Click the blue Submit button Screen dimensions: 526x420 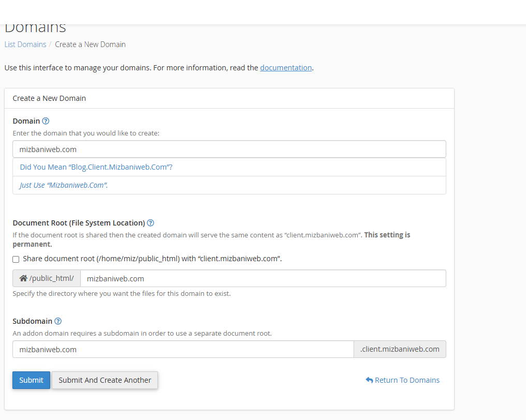(x=31, y=380)
